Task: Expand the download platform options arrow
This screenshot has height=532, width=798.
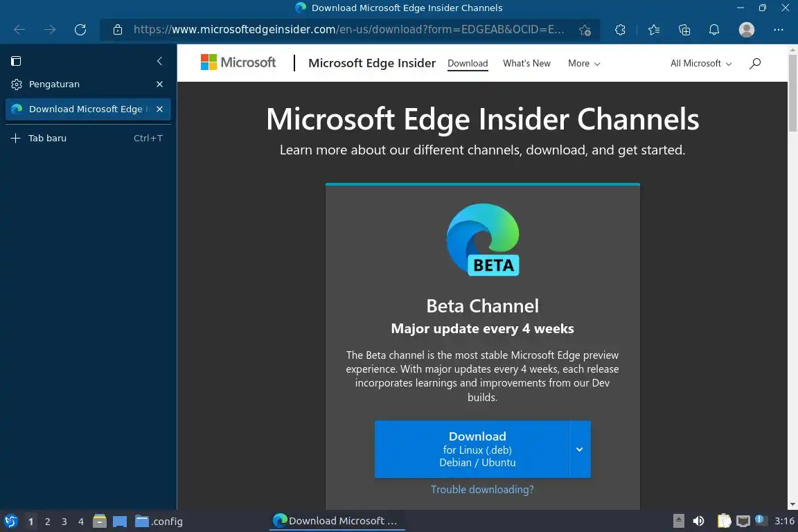Action: click(580, 449)
